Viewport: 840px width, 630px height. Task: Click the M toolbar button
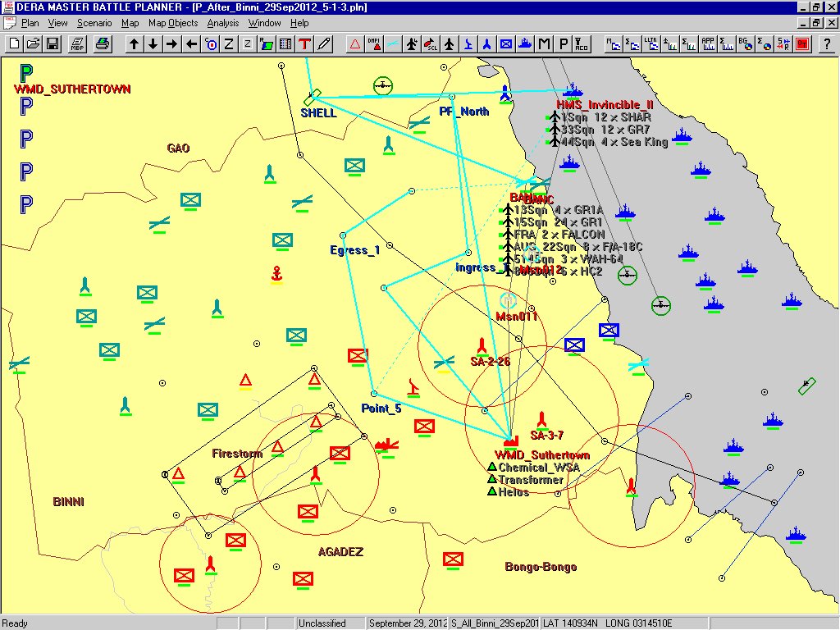pyautogui.click(x=544, y=43)
